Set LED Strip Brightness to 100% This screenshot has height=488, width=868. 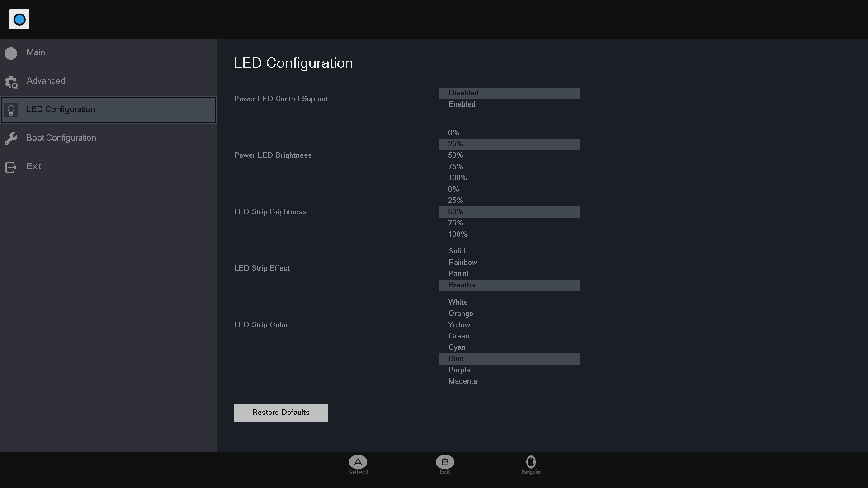click(509, 235)
